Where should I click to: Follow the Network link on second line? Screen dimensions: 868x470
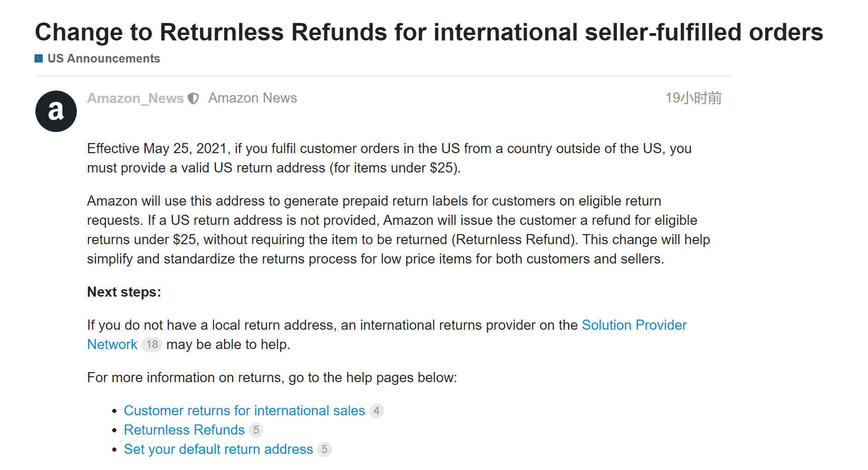(x=112, y=344)
